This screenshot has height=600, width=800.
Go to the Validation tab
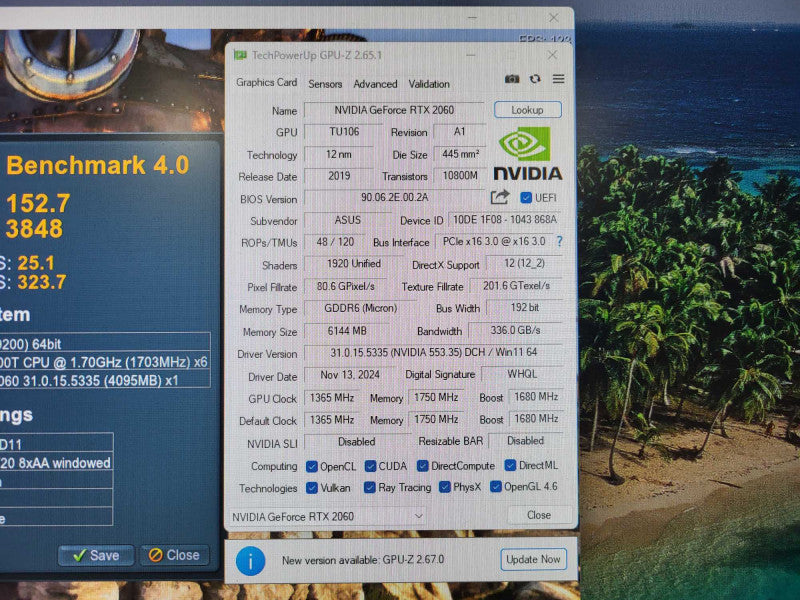(429, 84)
